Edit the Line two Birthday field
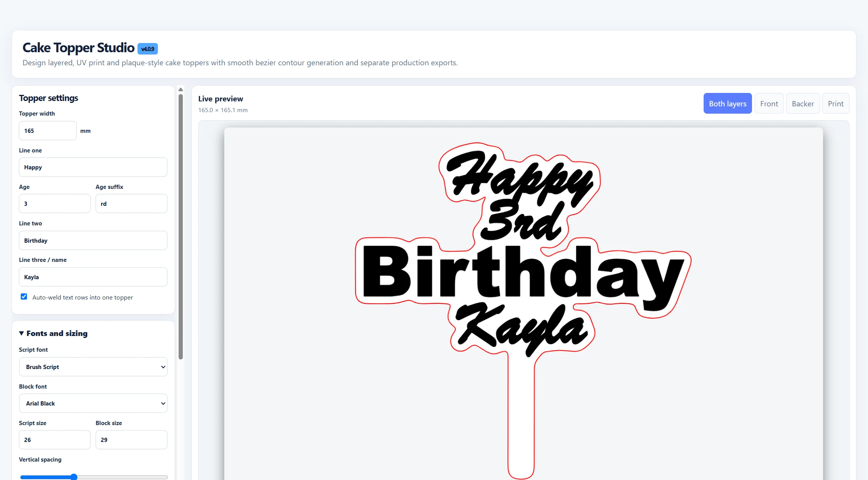The image size is (868, 480). 93,240
